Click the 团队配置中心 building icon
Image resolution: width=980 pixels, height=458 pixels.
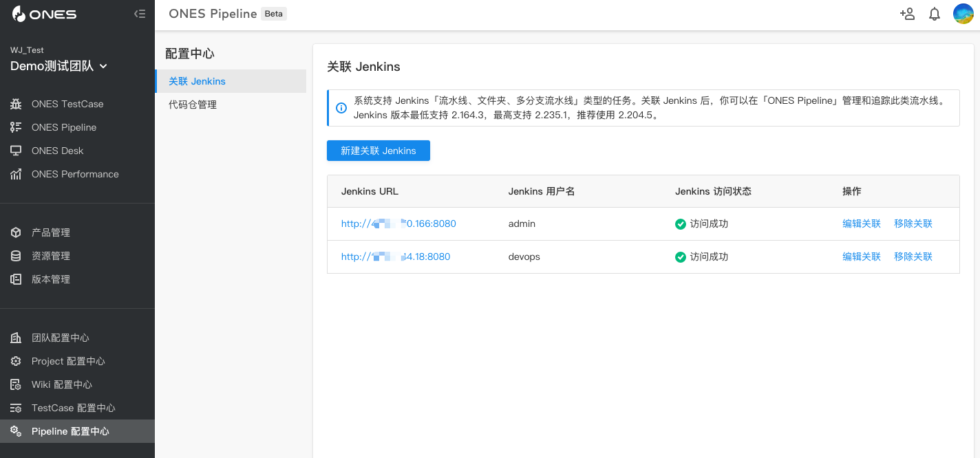[16, 338]
